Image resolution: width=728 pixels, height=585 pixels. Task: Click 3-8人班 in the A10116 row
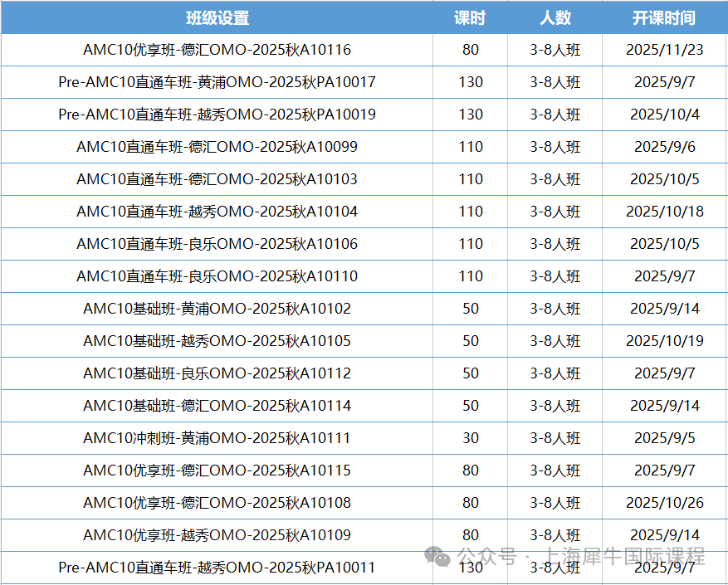(555, 50)
